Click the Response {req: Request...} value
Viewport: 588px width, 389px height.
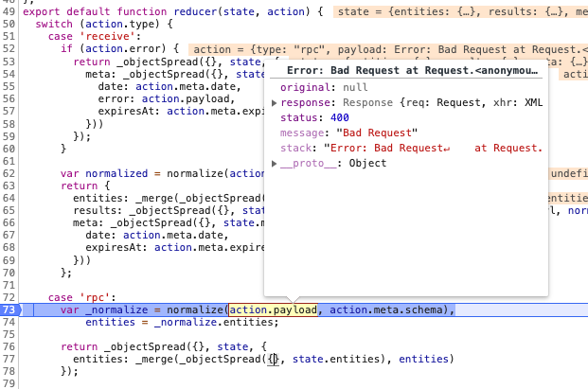pos(442,102)
